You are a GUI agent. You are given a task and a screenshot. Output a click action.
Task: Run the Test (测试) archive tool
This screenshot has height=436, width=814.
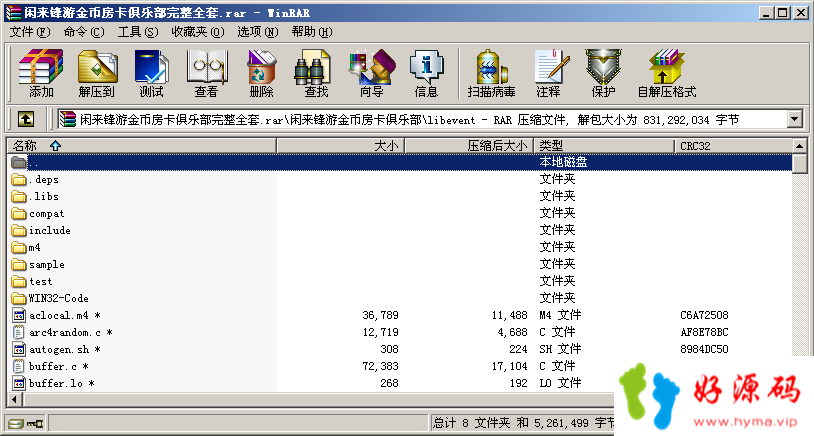[x=151, y=73]
